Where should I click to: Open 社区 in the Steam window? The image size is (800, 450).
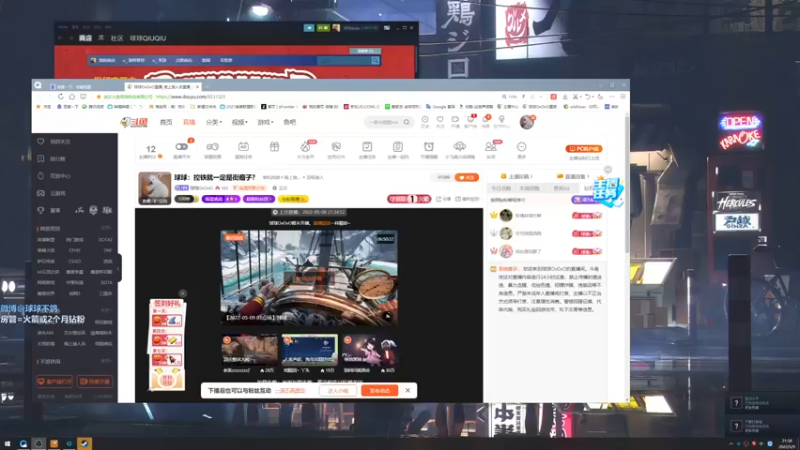coord(117,38)
